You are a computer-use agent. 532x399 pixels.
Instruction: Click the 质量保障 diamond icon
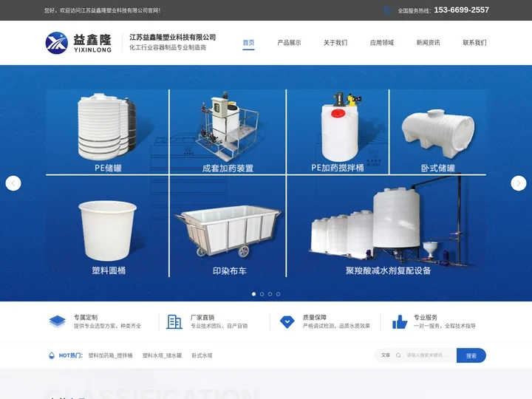click(x=287, y=321)
